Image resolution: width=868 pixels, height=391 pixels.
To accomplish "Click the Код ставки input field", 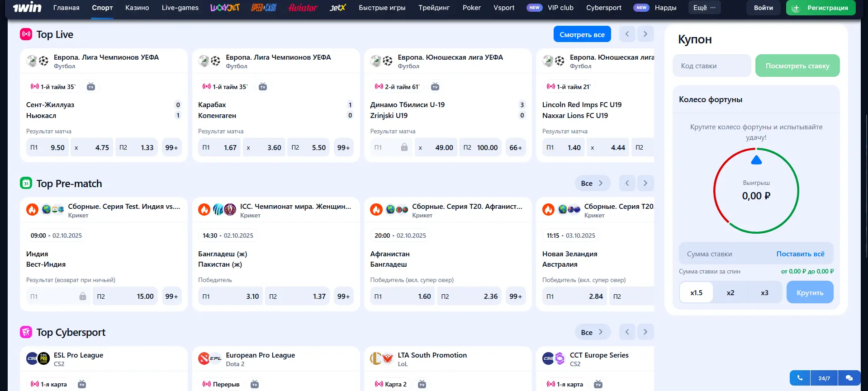I will [x=711, y=66].
